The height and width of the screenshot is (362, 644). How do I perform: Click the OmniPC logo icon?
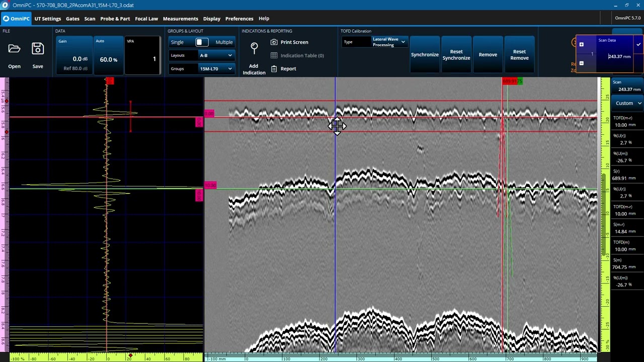coord(6,19)
